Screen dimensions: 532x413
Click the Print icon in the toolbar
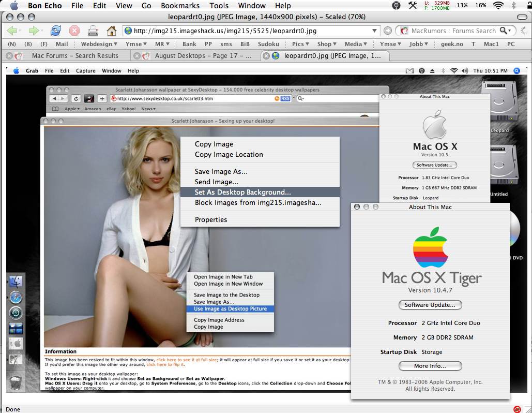pyautogui.click(x=93, y=31)
